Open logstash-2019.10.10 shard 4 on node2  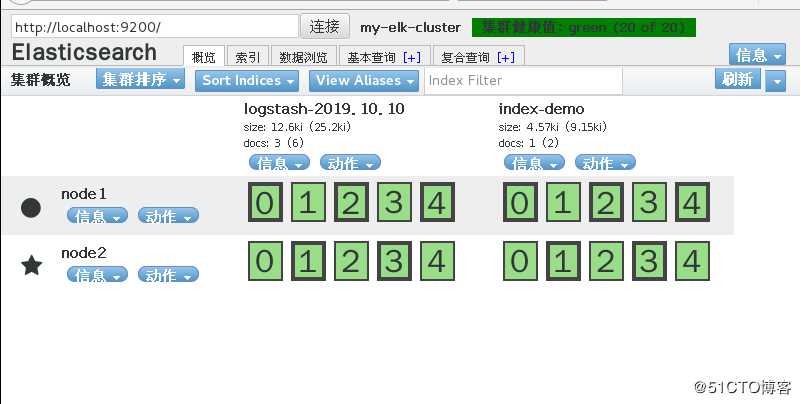[437, 261]
